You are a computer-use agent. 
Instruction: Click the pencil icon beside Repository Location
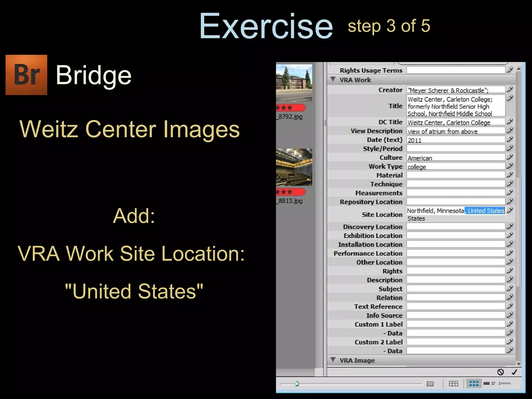(510, 201)
